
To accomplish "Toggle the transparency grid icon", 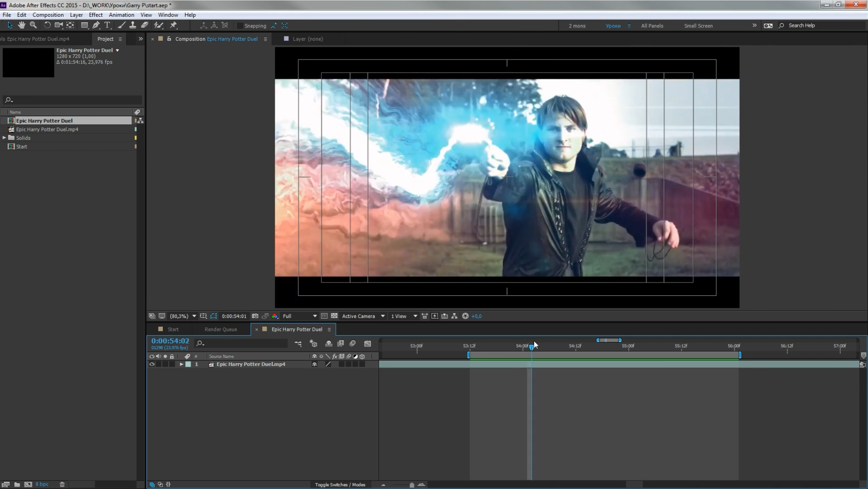I will [x=334, y=316].
